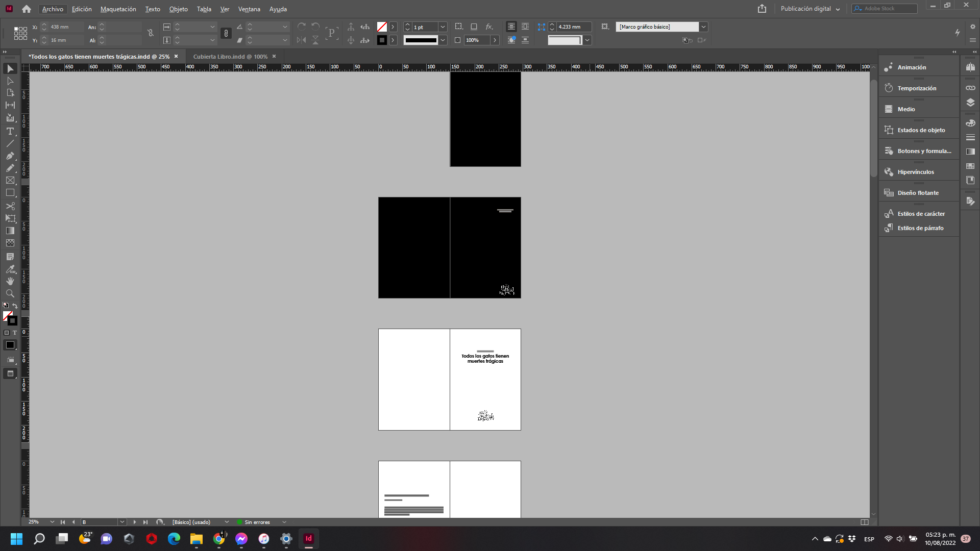Go to next page arrow in status bar
The height and width of the screenshot is (551, 980).
(x=134, y=522)
